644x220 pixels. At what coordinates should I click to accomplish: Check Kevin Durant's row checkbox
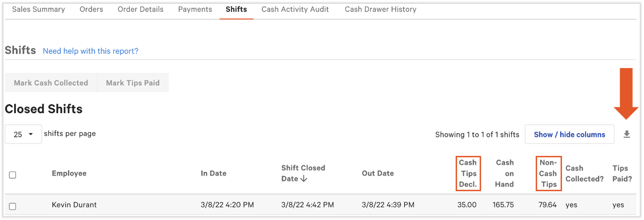pos(13,206)
